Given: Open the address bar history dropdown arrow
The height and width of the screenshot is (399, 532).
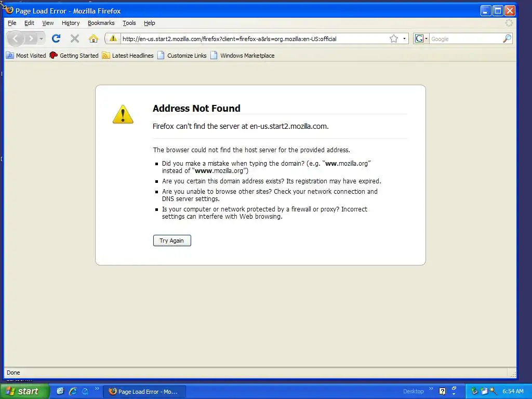Looking at the screenshot, I should click(404, 38).
